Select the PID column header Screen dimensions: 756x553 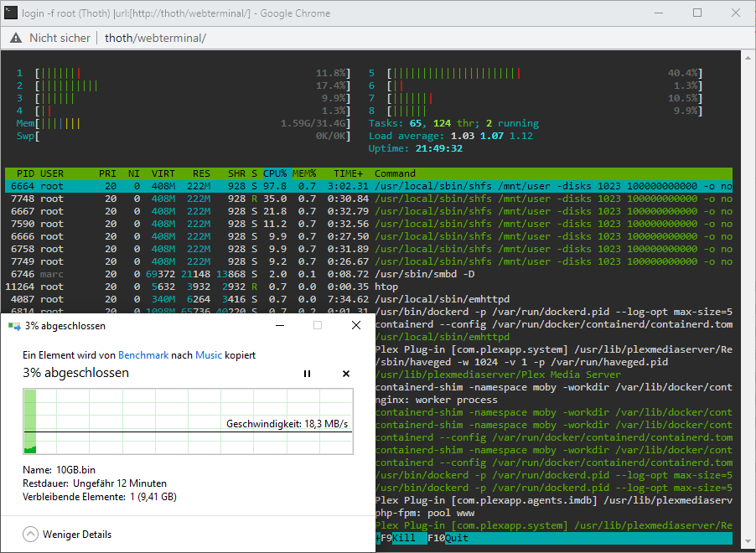pyautogui.click(x=25, y=173)
